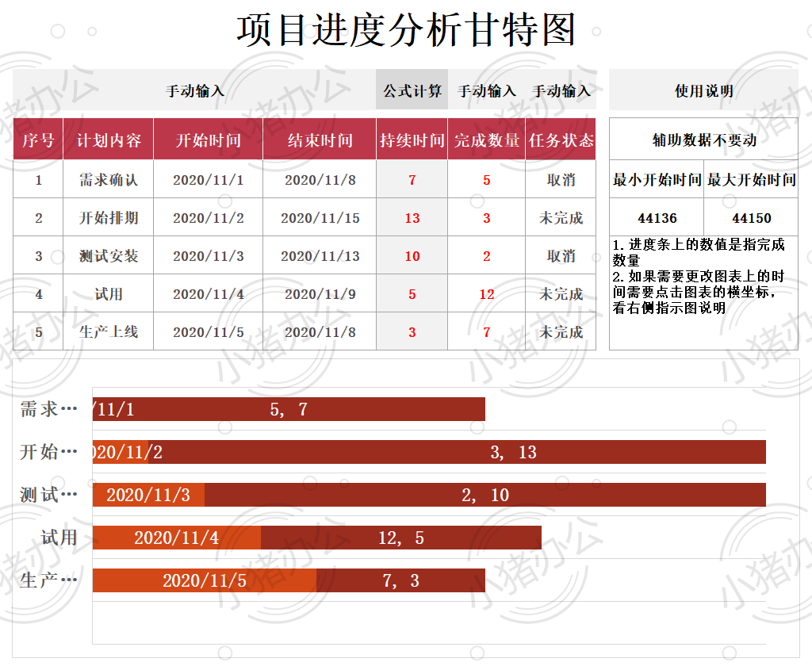Screen dimensions: 812x670
Task: Click end date cell 2020/11/13
Action: point(320,255)
